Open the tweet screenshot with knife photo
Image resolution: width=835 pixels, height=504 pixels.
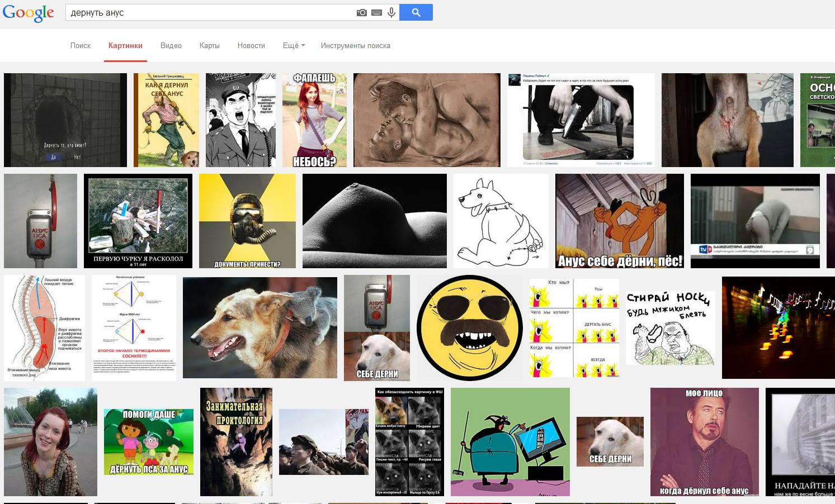[581, 120]
